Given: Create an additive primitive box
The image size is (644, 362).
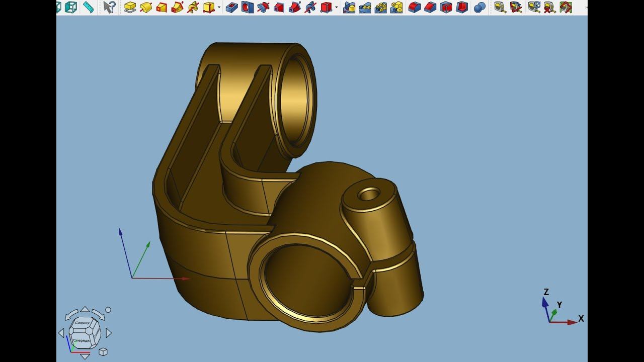Looking at the screenshot, I should click(208, 7).
